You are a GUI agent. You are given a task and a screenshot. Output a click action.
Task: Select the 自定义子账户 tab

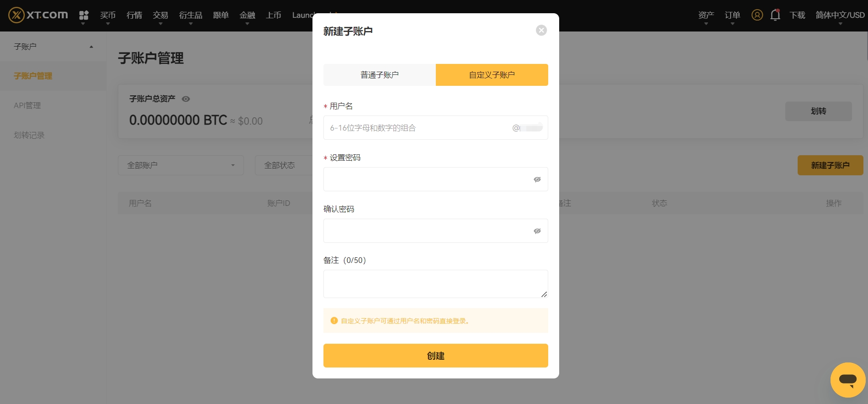(492, 75)
